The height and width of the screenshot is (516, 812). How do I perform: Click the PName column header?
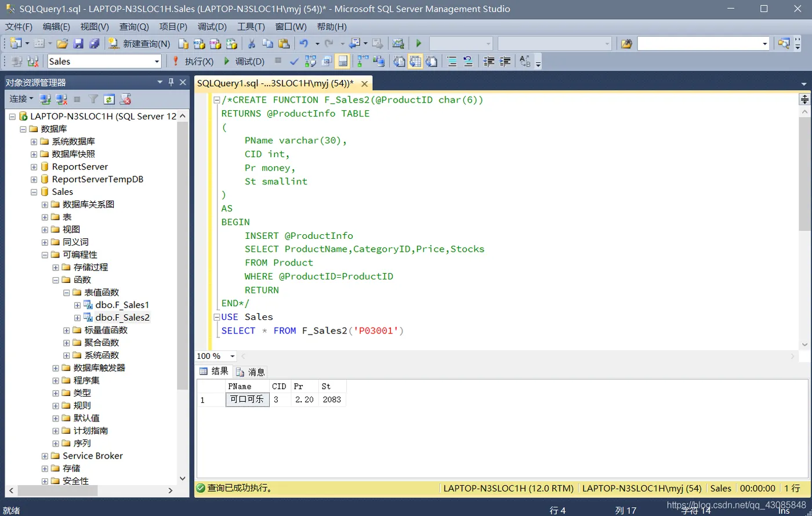tap(248, 386)
